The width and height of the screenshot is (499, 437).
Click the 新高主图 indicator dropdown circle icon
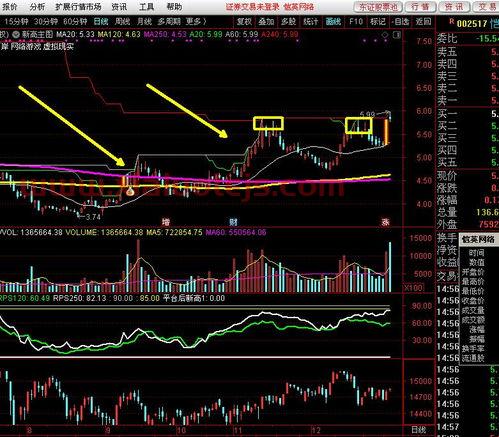coord(16,34)
